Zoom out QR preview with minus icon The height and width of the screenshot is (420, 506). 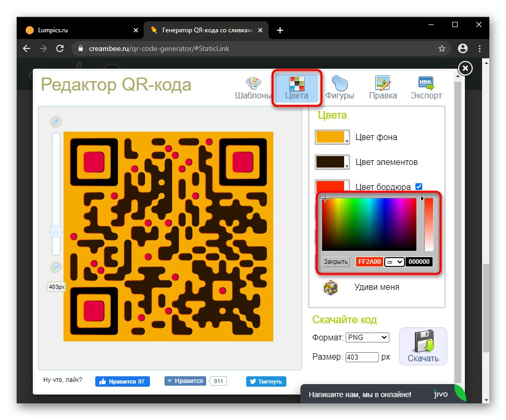click(56, 267)
